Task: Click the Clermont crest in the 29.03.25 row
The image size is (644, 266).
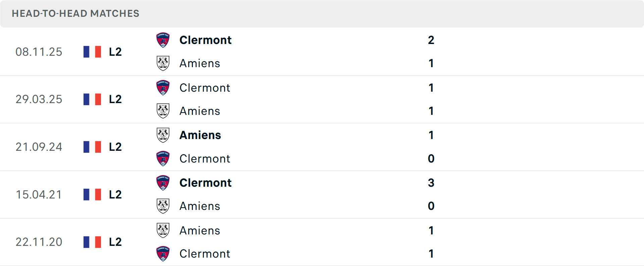Action: (163, 87)
